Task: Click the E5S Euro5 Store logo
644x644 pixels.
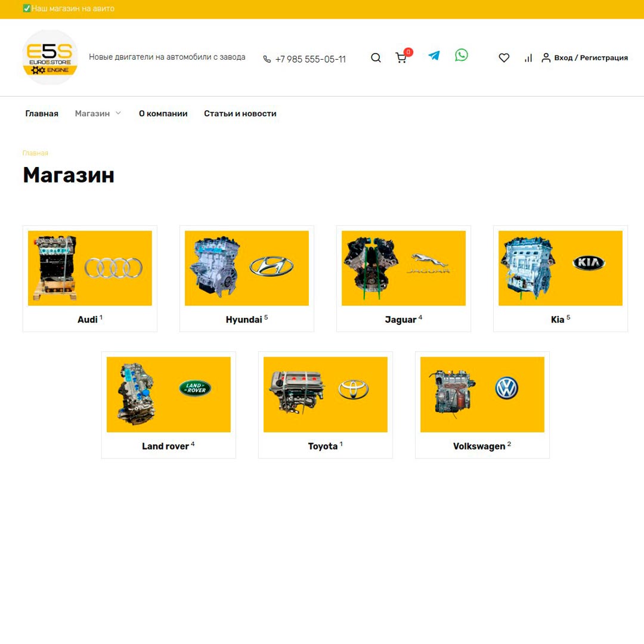Action: point(50,57)
